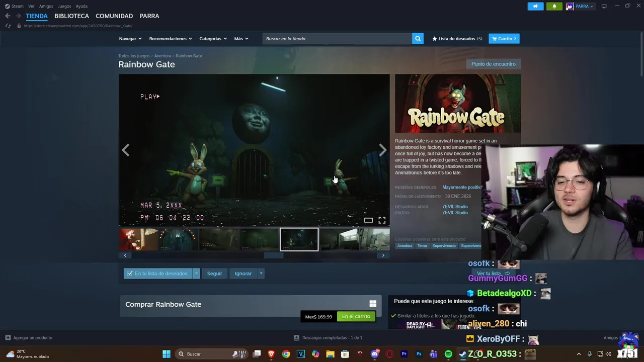Viewport: 644px width, 362px height.
Task: Open Ignorar options dropdown arrow
Action: point(261,274)
